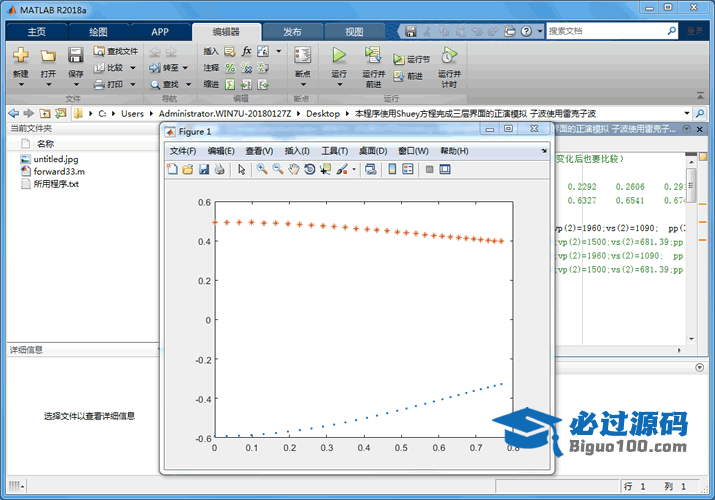Toggle the edit plot arrow tool
The image size is (715, 500).
point(242,170)
